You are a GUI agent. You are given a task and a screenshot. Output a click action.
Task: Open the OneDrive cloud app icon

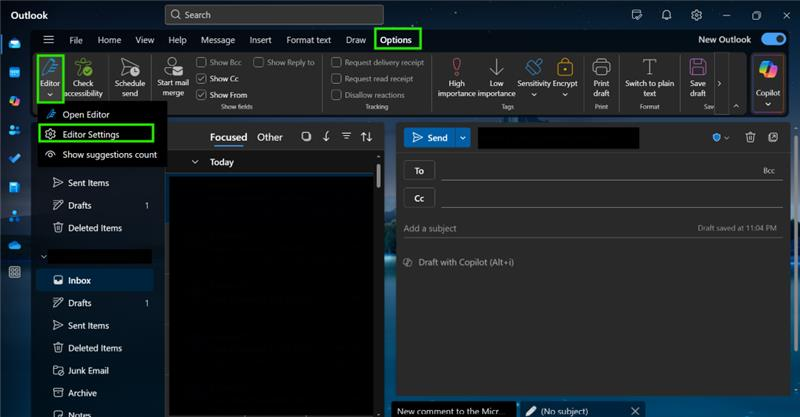[x=14, y=245]
